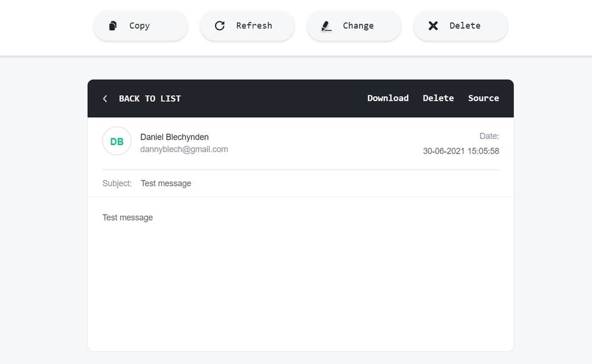Click the email body text Test message
The height and width of the screenshot is (364, 592).
pyautogui.click(x=128, y=217)
